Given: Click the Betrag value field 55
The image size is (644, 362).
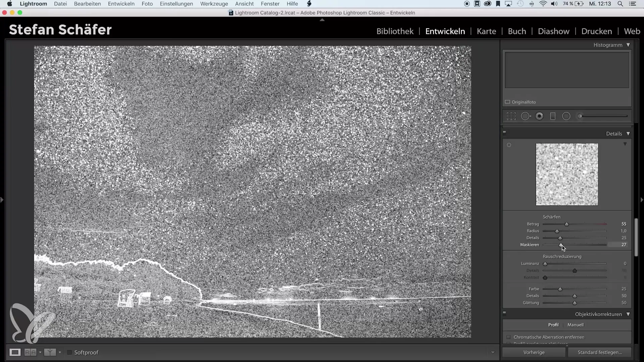Looking at the screenshot, I should coord(624,224).
